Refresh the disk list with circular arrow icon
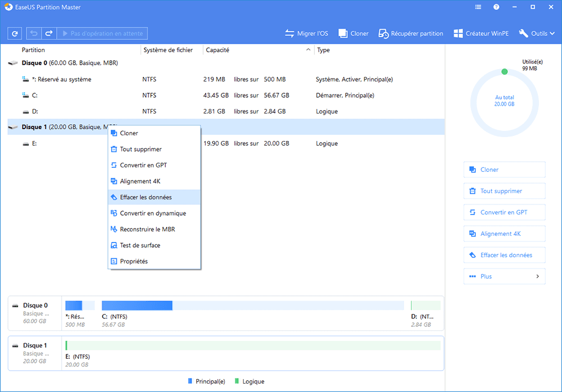Image resolution: width=562 pixels, height=392 pixels. click(x=15, y=33)
